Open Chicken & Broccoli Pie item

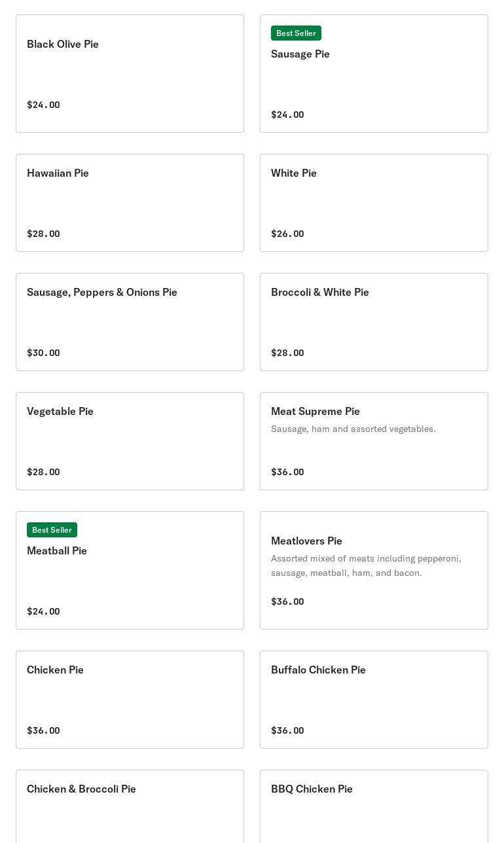(130, 806)
